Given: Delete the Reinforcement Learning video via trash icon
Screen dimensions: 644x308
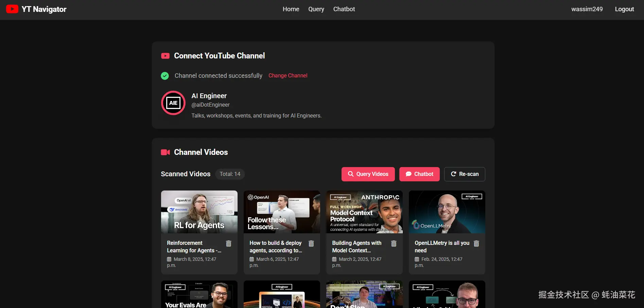Looking at the screenshot, I should [228, 243].
